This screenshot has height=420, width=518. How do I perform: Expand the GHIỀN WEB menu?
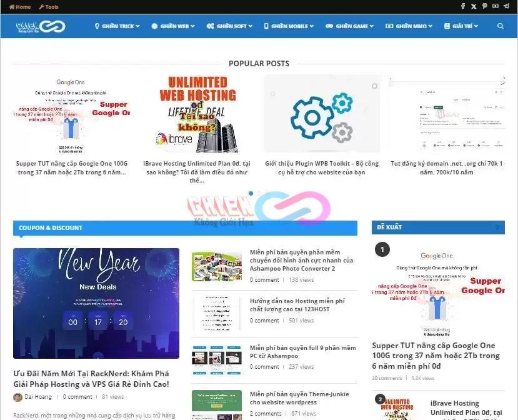point(173,26)
